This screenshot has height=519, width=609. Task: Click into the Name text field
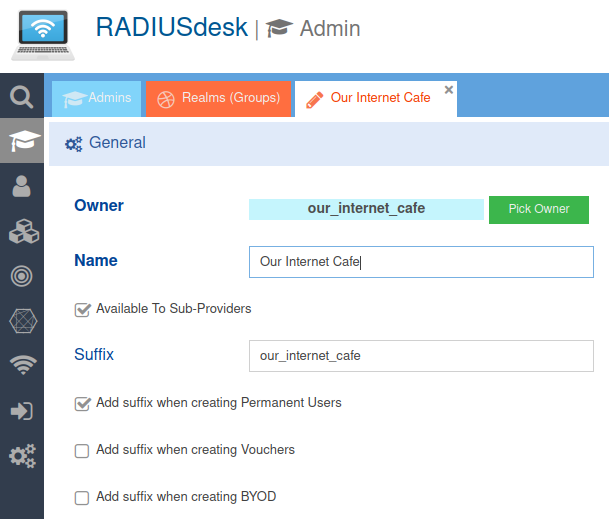[421, 262]
